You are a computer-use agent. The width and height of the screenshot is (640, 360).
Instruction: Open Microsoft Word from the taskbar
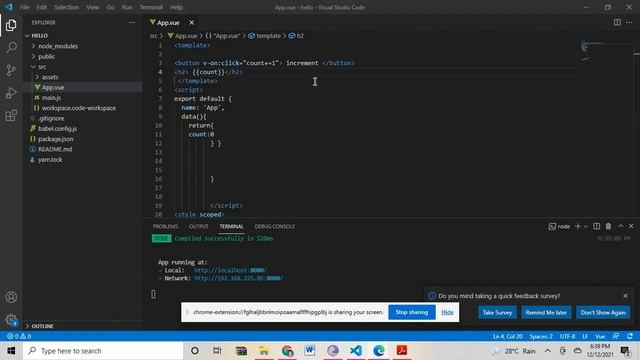tap(310, 351)
